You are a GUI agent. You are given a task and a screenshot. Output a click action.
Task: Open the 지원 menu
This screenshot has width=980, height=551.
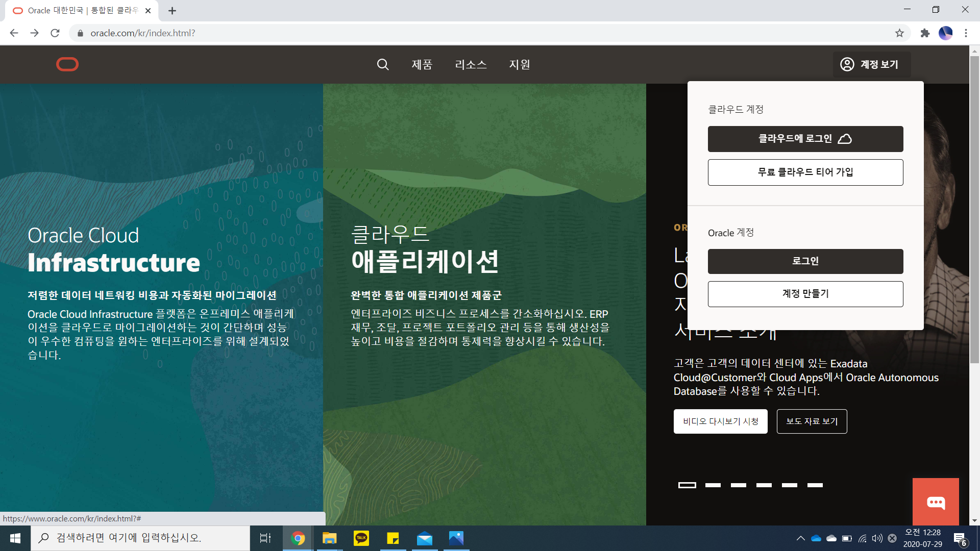point(520,64)
